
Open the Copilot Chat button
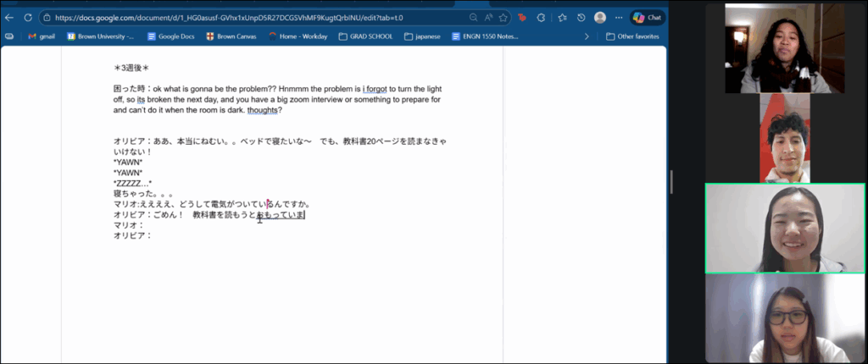pyautogui.click(x=648, y=17)
